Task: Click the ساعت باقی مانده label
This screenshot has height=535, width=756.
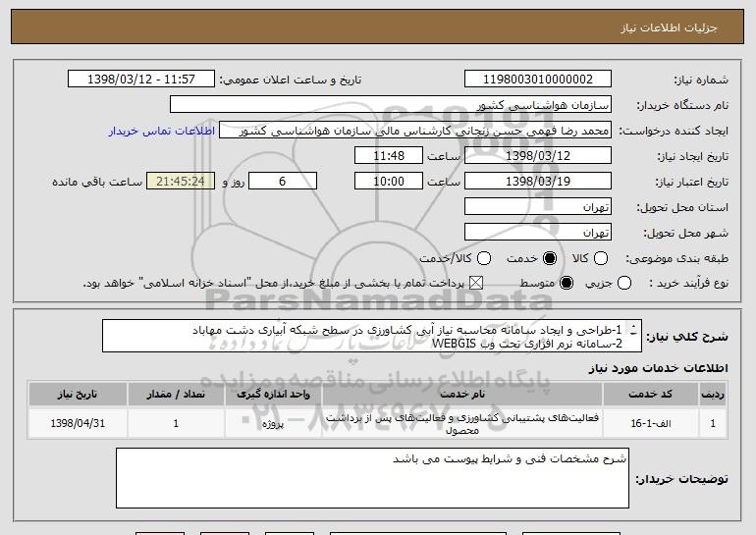Action: pyautogui.click(x=97, y=182)
